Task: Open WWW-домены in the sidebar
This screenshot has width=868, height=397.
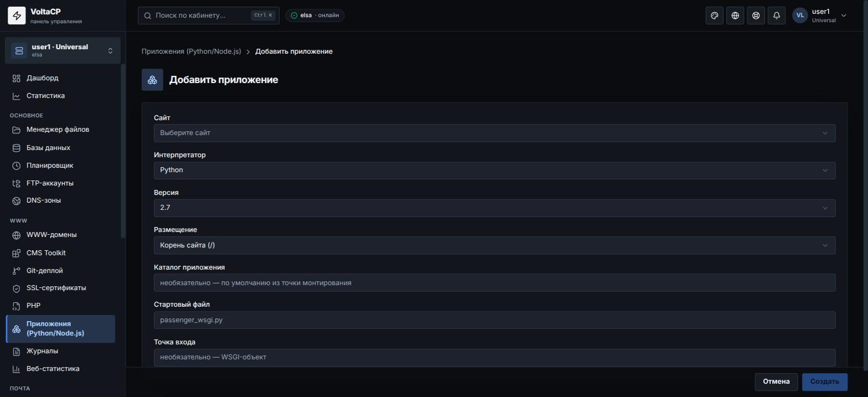Action: tap(60, 235)
